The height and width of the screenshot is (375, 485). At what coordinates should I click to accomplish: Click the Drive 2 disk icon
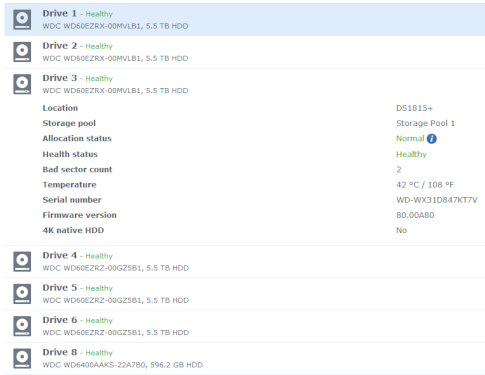click(x=22, y=52)
